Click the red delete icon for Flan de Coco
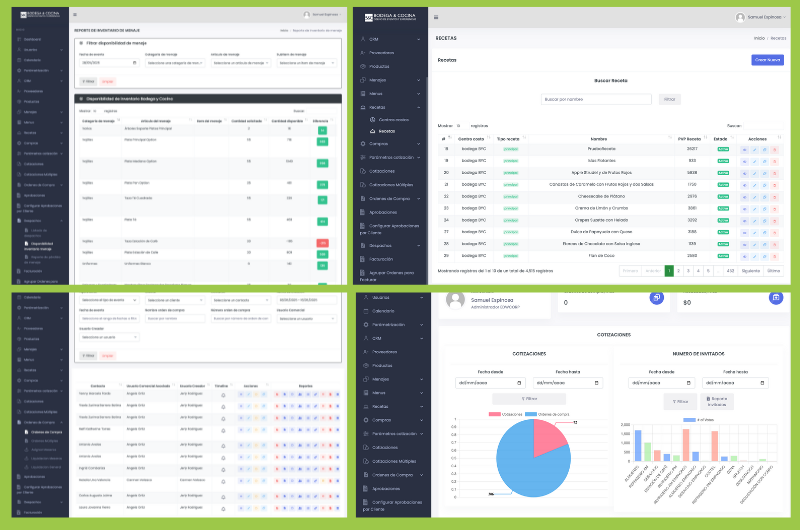Image resolution: width=800 pixels, height=530 pixels. click(x=775, y=256)
